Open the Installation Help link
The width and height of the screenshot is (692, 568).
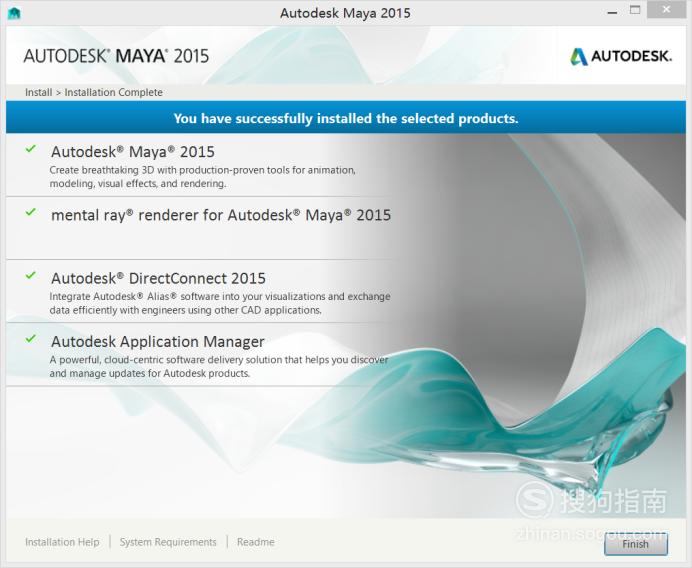pos(62,542)
